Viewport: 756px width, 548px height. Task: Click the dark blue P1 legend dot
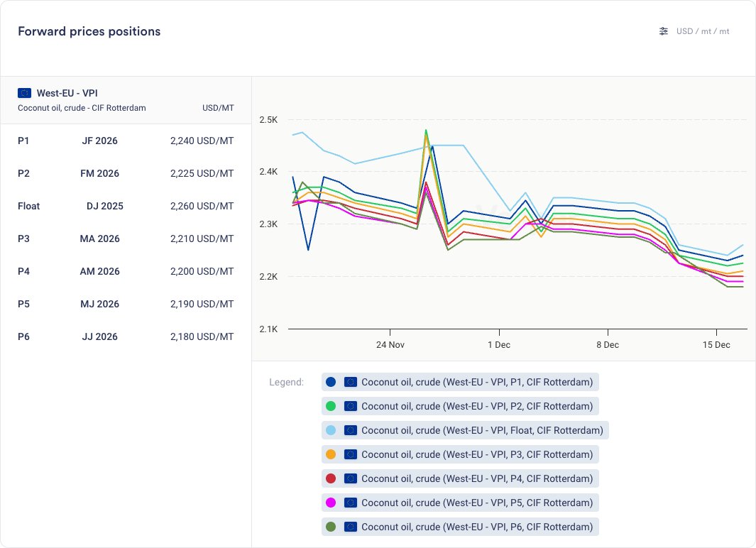[x=330, y=382]
